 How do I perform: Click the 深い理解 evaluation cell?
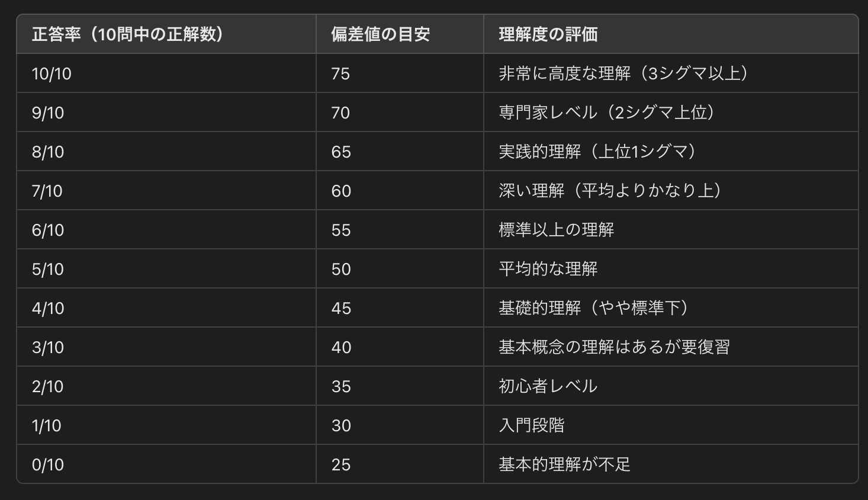point(610,191)
